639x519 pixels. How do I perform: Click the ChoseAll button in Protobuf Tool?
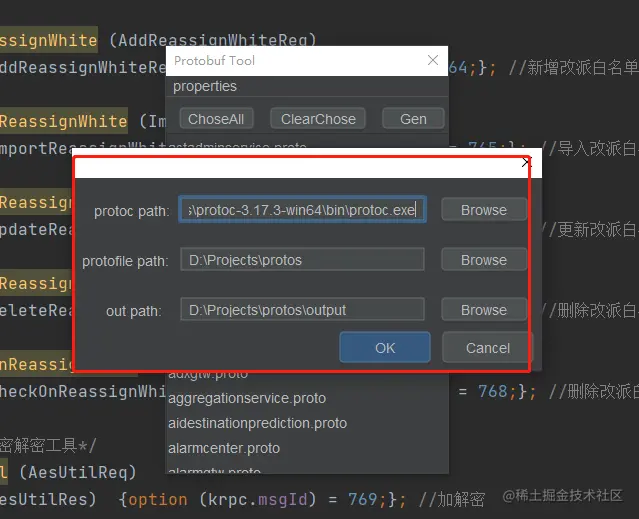click(x=216, y=119)
